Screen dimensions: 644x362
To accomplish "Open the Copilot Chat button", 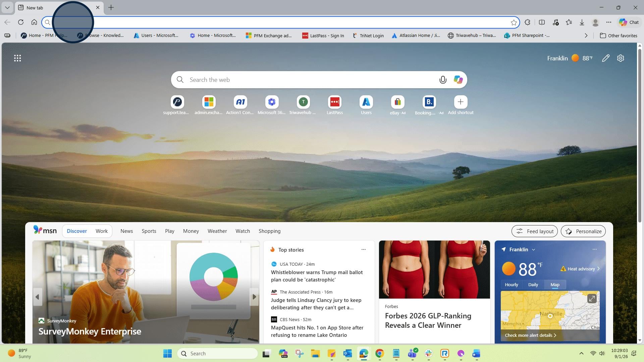I will coord(629,22).
